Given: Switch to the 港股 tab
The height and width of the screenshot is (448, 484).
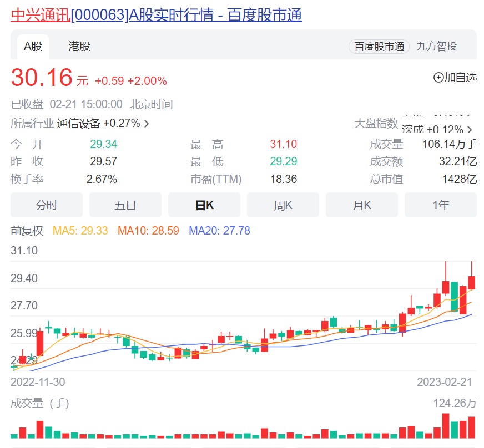Looking at the screenshot, I should pos(79,47).
